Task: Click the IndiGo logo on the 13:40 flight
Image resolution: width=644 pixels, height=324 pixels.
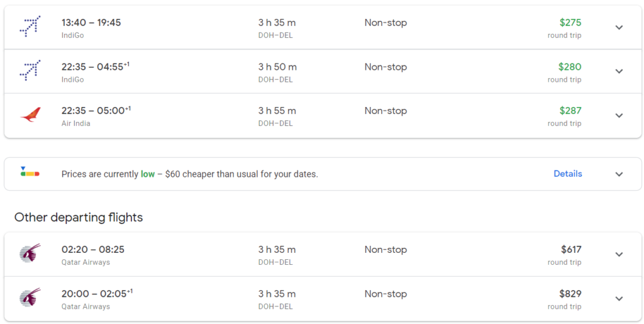Action: coord(30,27)
